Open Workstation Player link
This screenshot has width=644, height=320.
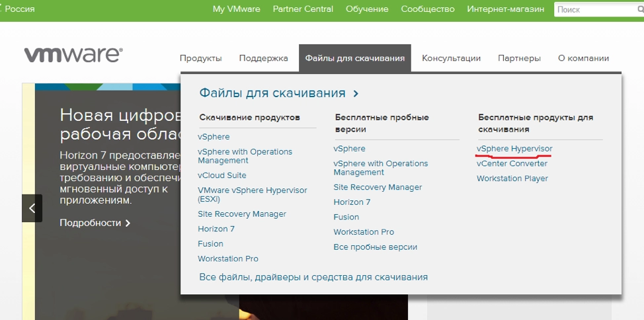click(x=512, y=179)
